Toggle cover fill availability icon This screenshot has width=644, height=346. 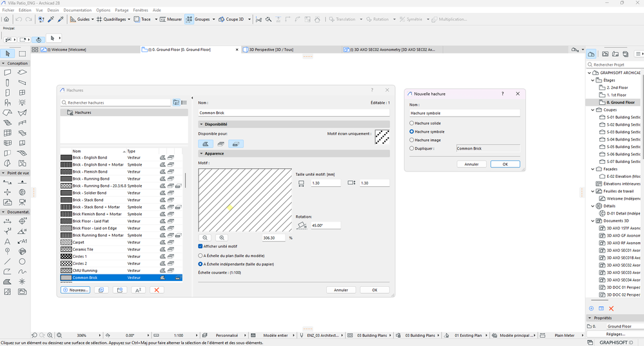220,144
